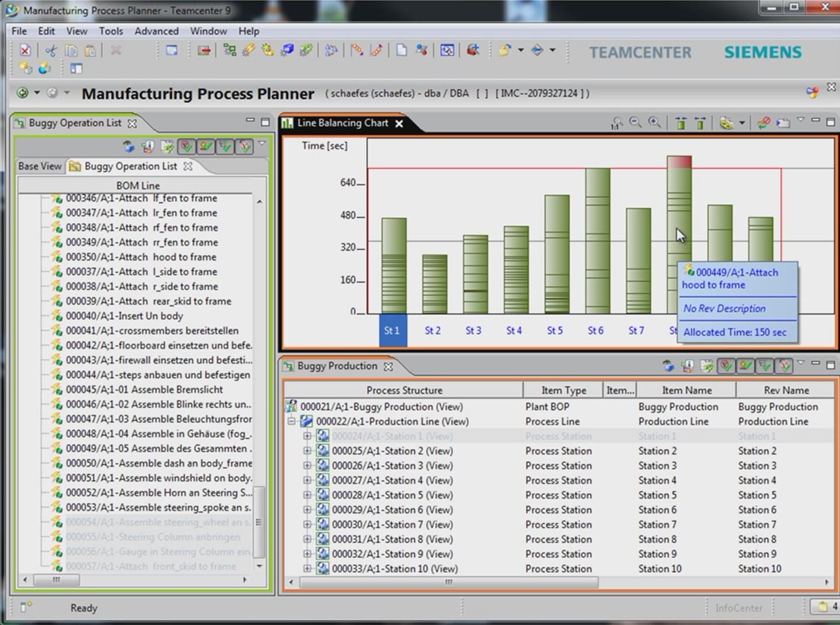
Task: Toggle the red heart checkmark filter in Operation List toolbar
Action: 186,147
